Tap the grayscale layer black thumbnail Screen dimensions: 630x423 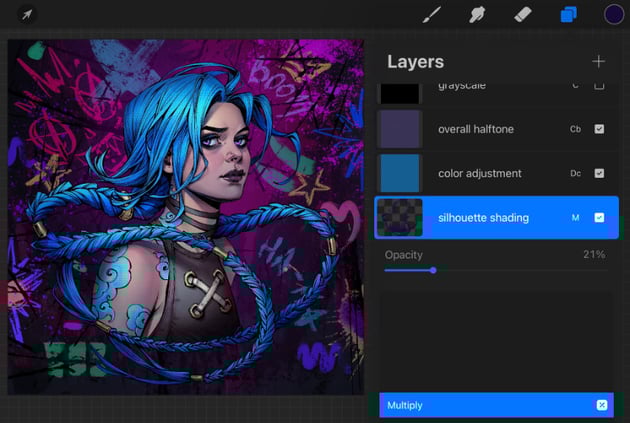pos(400,93)
